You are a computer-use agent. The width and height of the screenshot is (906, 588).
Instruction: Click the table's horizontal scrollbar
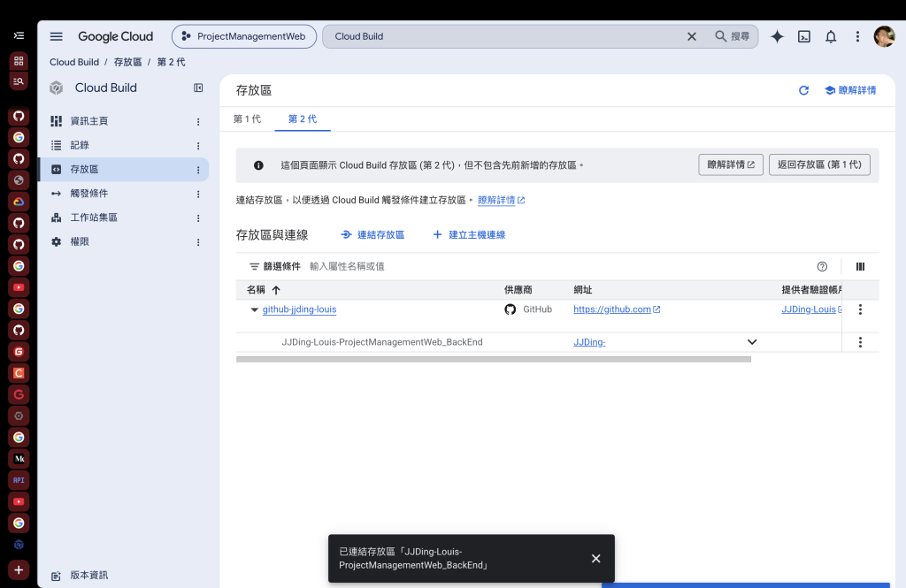click(x=494, y=359)
